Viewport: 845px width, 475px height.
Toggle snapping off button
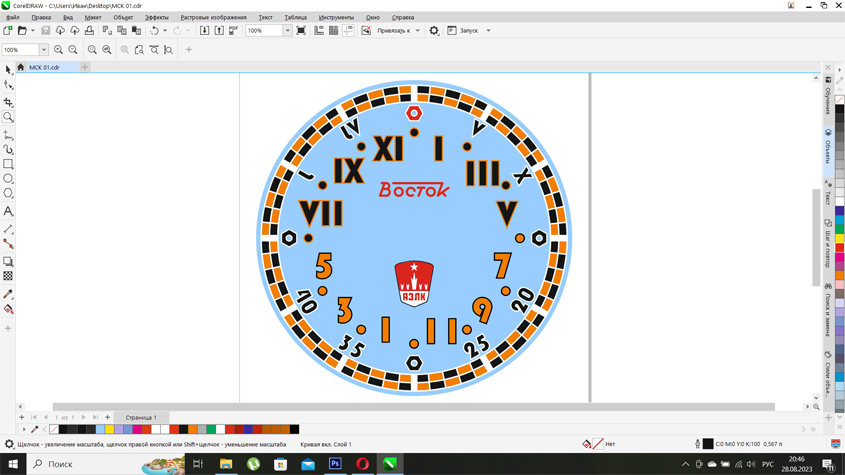(x=366, y=31)
